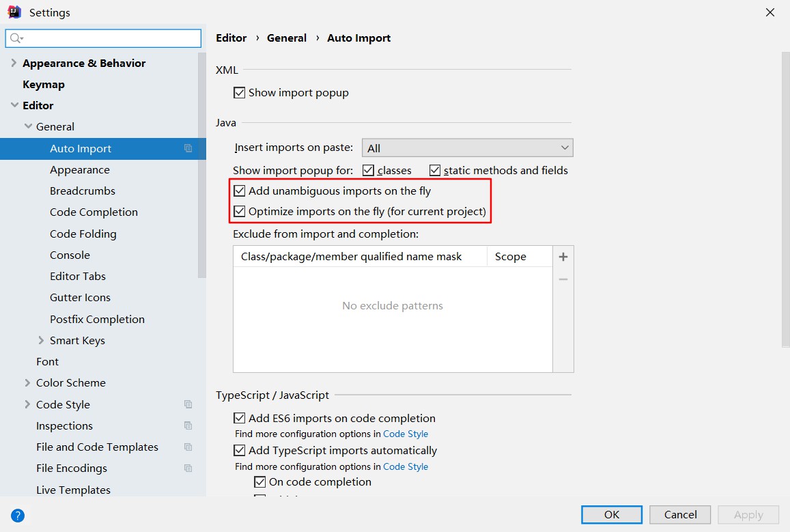Open the Keymap settings page
This screenshot has width=790, height=532.
click(43, 85)
